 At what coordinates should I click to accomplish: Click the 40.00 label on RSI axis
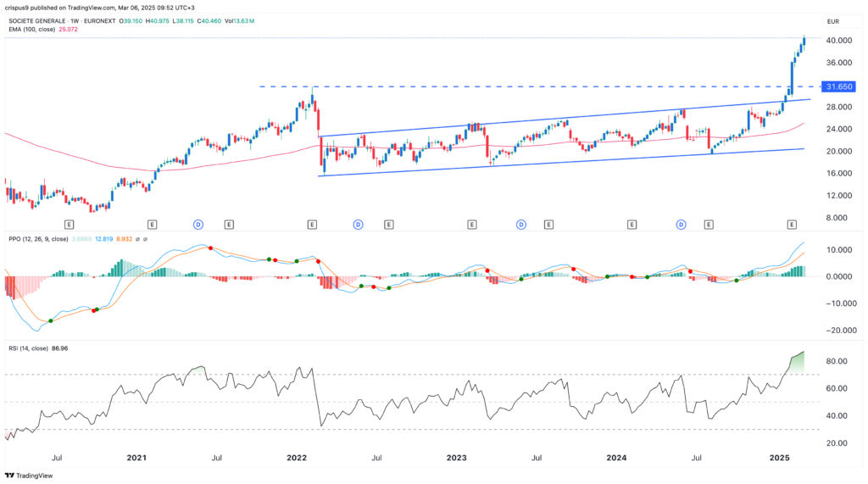(x=837, y=416)
